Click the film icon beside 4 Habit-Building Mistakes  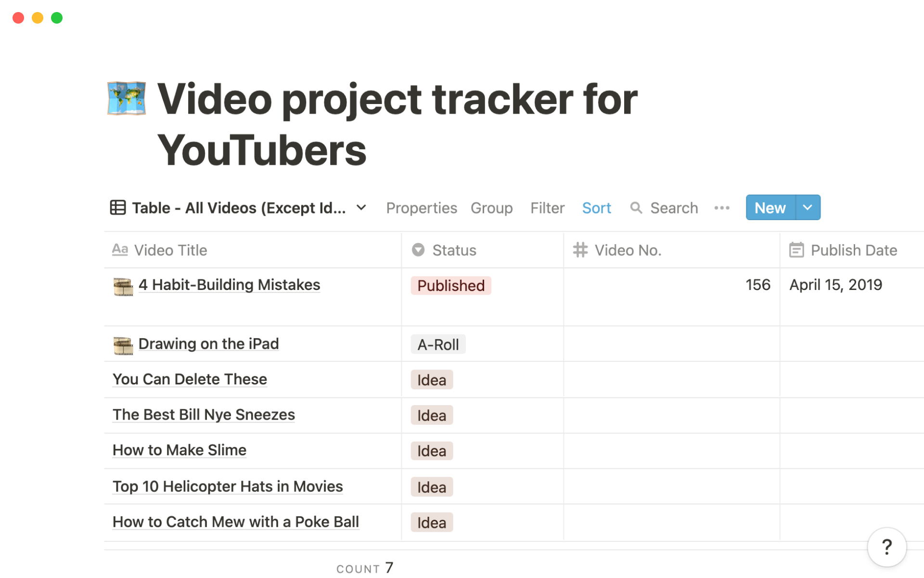coord(123,287)
